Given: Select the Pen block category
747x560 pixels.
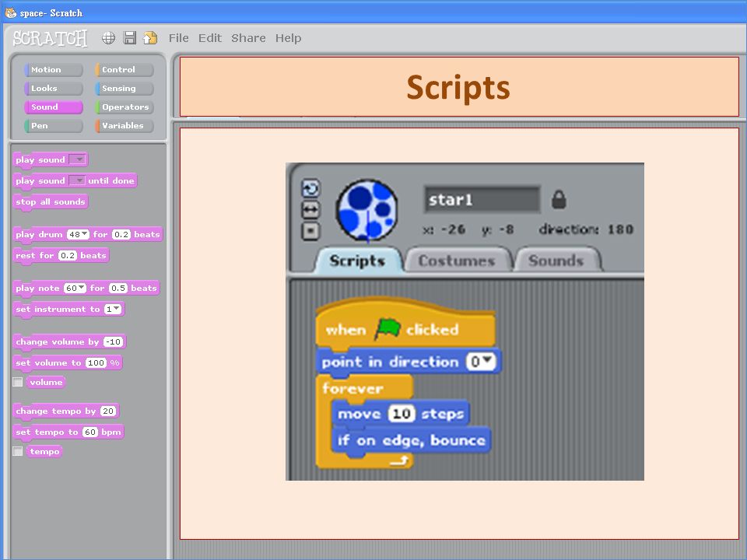Looking at the screenshot, I should pyautogui.click(x=54, y=126).
